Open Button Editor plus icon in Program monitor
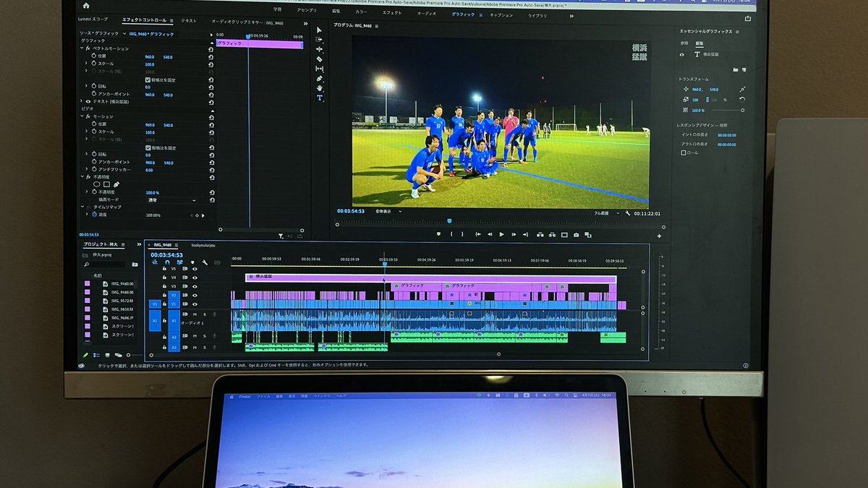This screenshot has height=488, width=868. 659,236
